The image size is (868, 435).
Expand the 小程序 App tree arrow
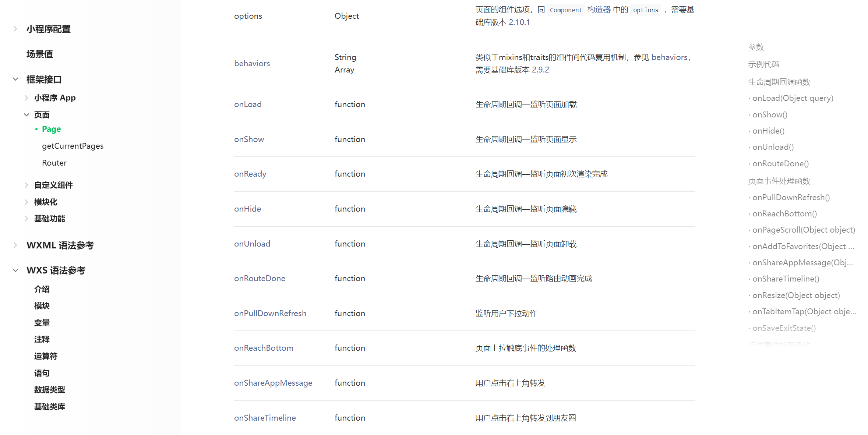pos(27,98)
